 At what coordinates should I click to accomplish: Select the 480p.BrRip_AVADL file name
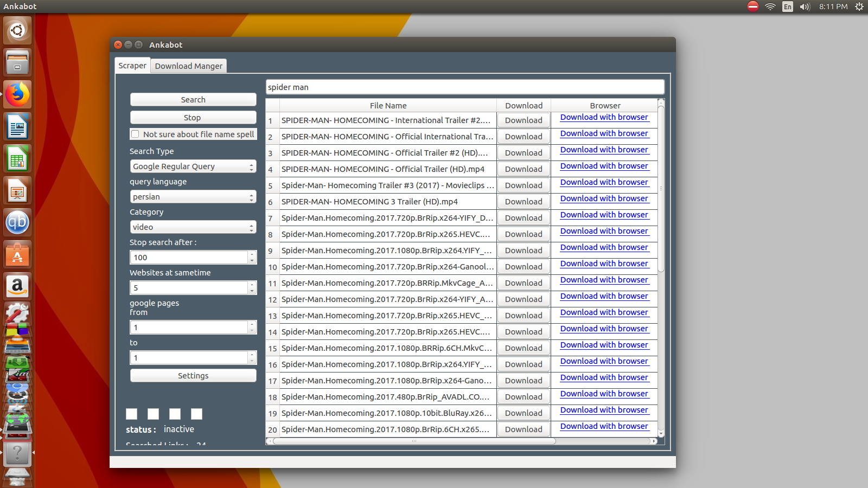coord(388,397)
